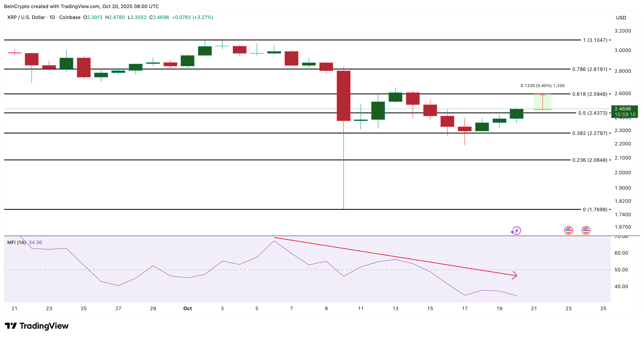Viewport: 644px width, 338px height.
Task: Open the 1D timeframe selector
Action: (52, 18)
